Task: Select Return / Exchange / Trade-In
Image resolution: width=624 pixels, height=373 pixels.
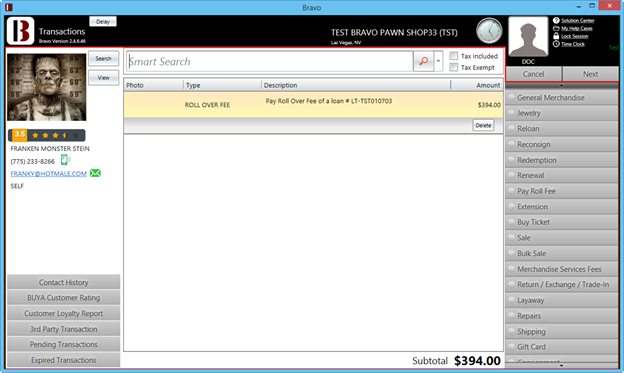Action: tap(562, 285)
